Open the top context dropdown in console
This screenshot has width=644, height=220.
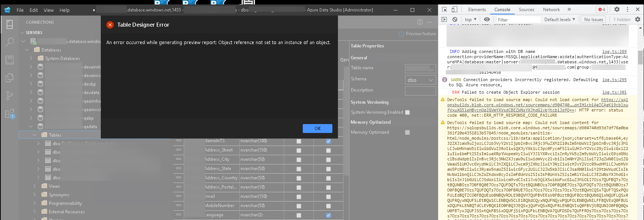point(471,19)
